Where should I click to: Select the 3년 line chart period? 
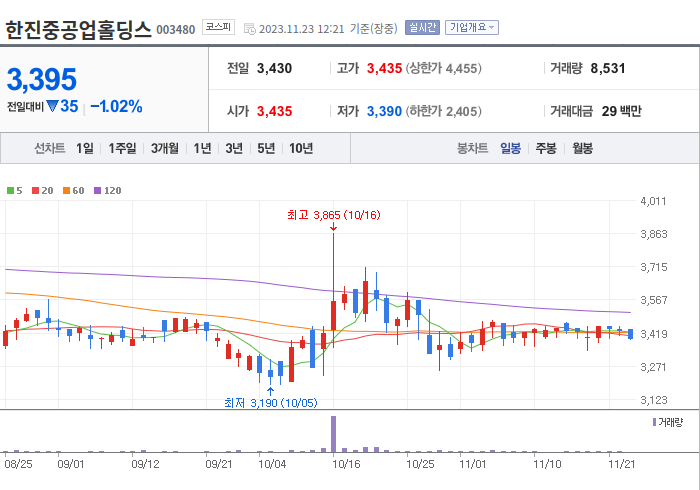tap(234, 148)
